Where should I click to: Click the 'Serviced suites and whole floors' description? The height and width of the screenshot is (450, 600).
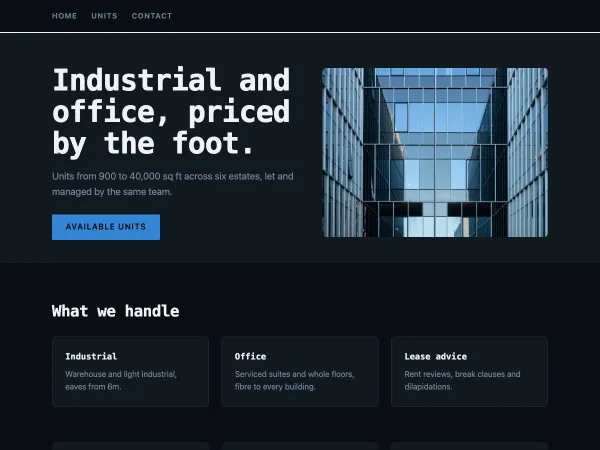(x=295, y=380)
